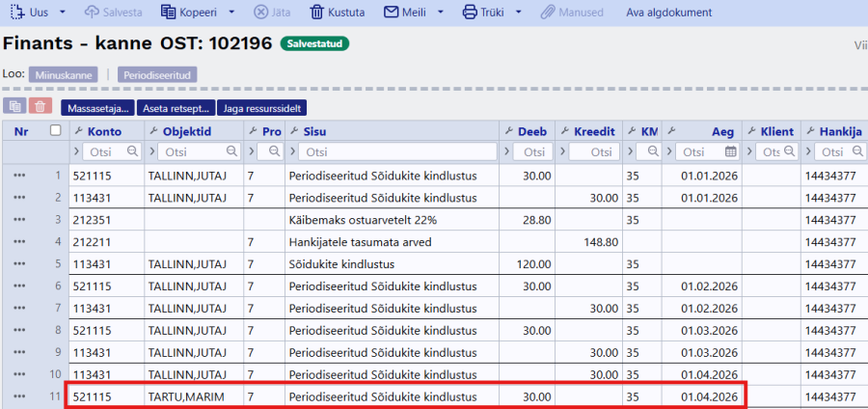
Task: Toggle the select-all checkbox in header
Action: point(55,130)
